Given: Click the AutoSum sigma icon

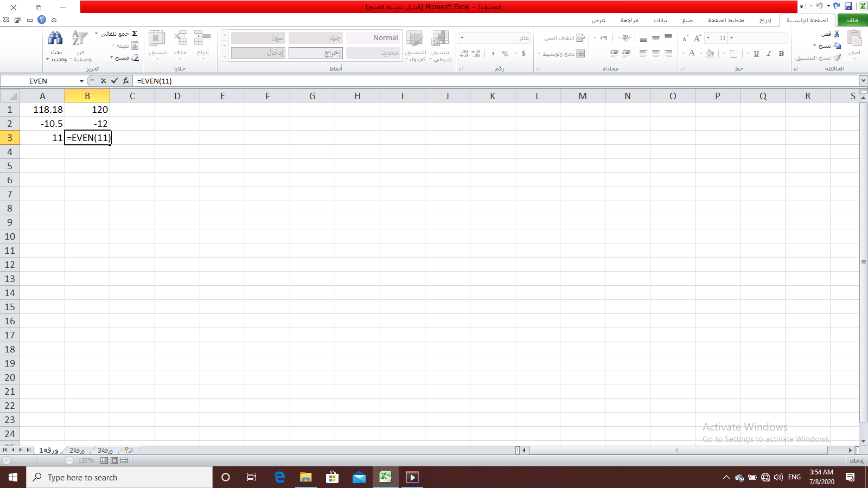Looking at the screenshot, I should pyautogui.click(x=135, y=34).
